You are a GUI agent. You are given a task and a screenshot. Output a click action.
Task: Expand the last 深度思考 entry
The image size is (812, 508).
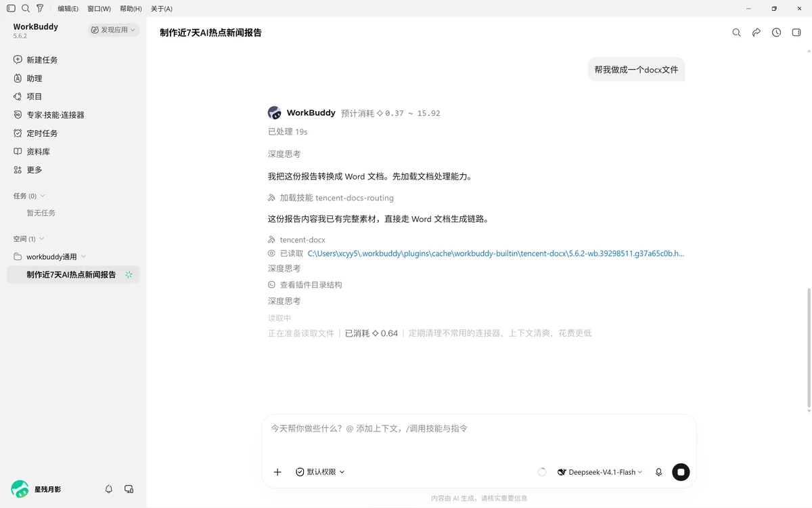point(284,301)
